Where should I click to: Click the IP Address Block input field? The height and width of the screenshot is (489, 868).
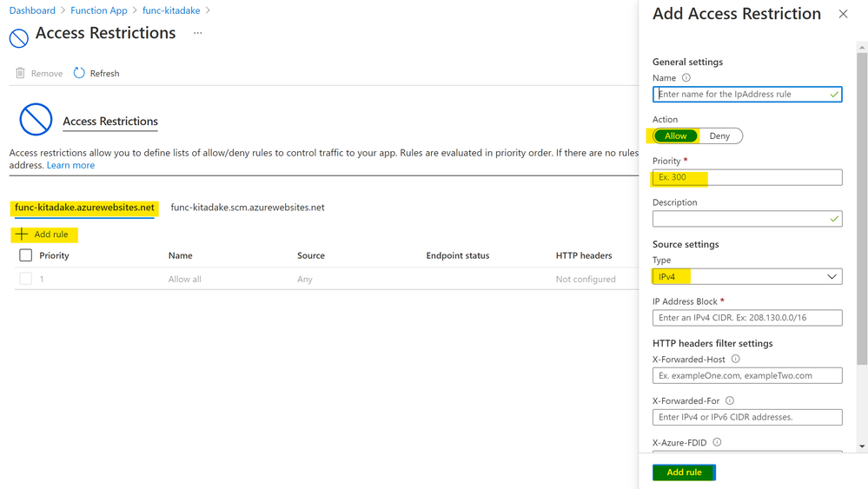[747, 318]
